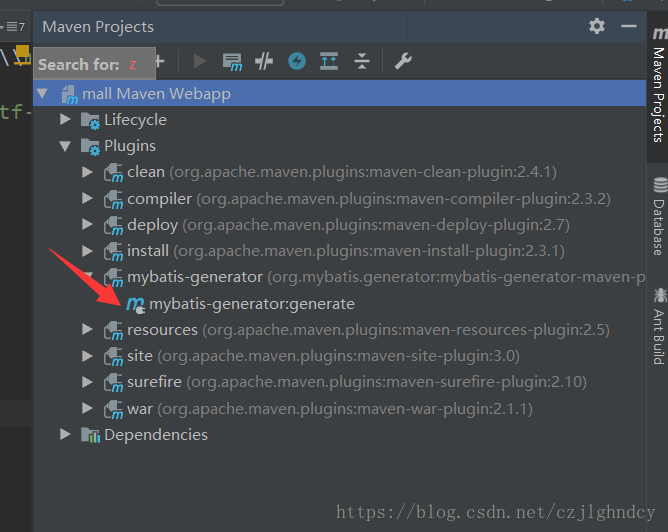Viewport: 668px width, 532px height.
Task: Expand the site plugin node
Action: point(87,356)
